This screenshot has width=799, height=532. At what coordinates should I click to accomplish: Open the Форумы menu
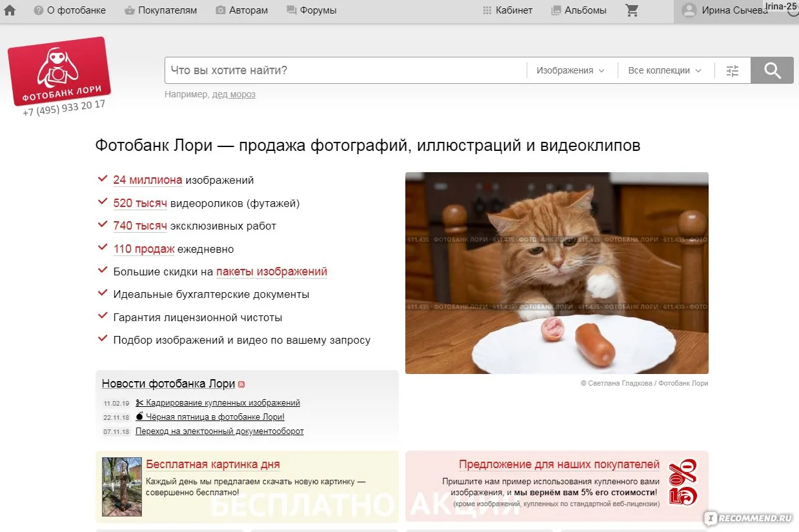pyautogui.click(x=311, y=10)
